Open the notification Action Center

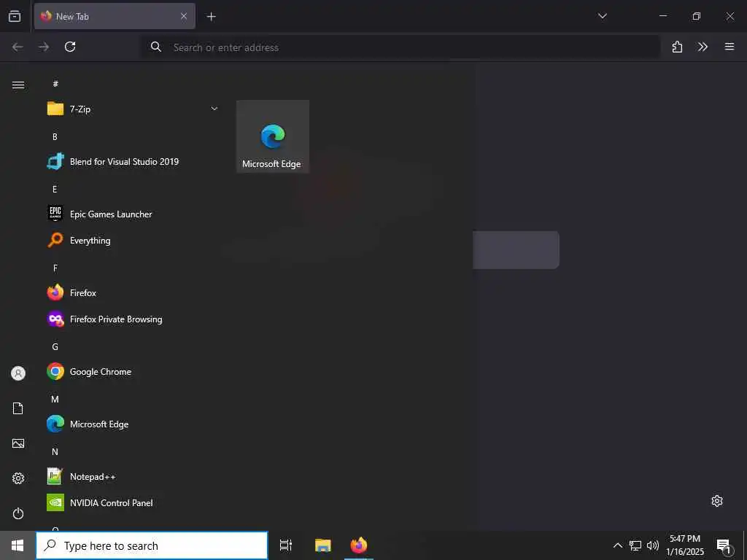(x=724, y=546)
